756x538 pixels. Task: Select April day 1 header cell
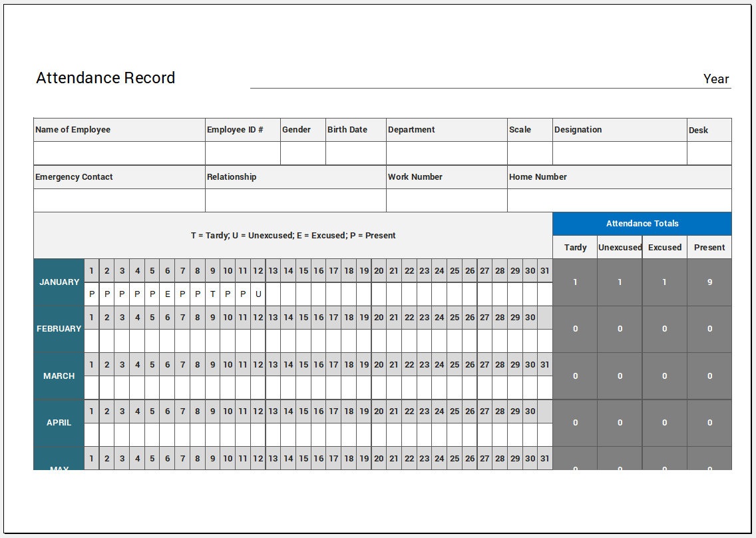(92, 411)
